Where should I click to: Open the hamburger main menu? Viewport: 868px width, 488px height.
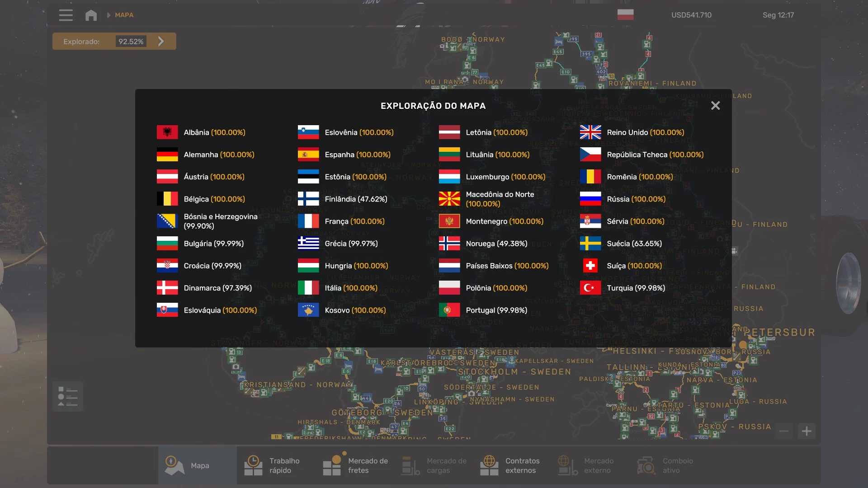pos(66,15)
